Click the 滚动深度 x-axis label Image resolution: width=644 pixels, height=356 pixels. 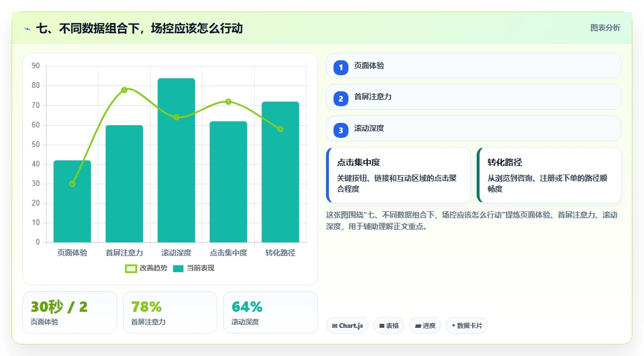click(176, 253)
